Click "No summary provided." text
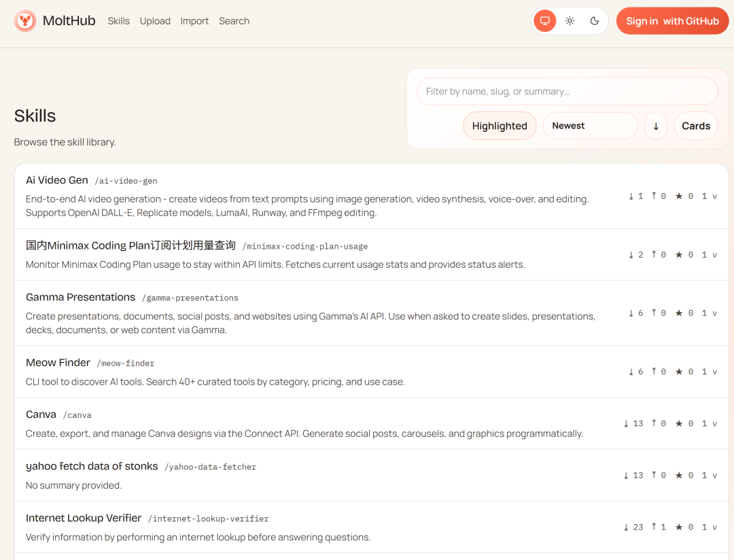This screenshot has height=560, width=734. (73, 485)
